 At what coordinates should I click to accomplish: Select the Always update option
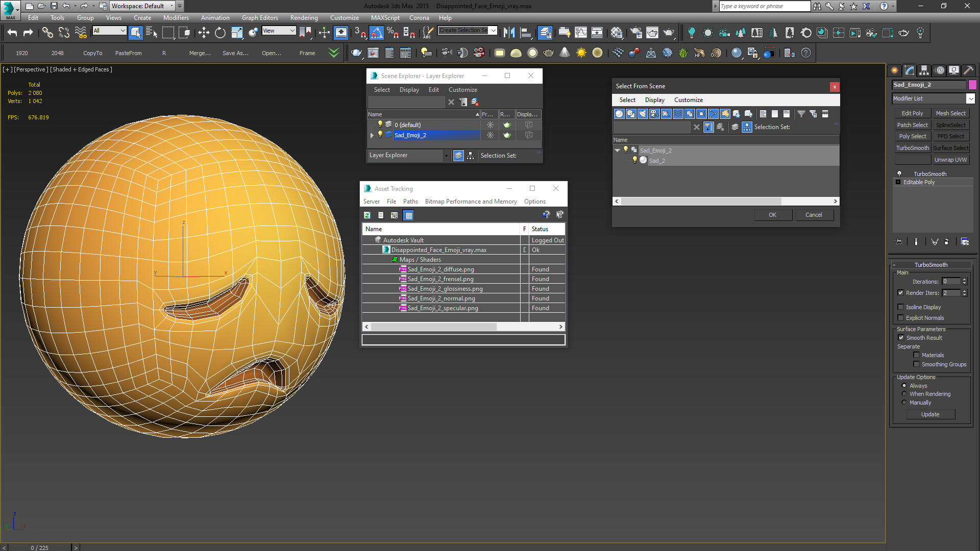pyautogui.click(x=904, y=385)
